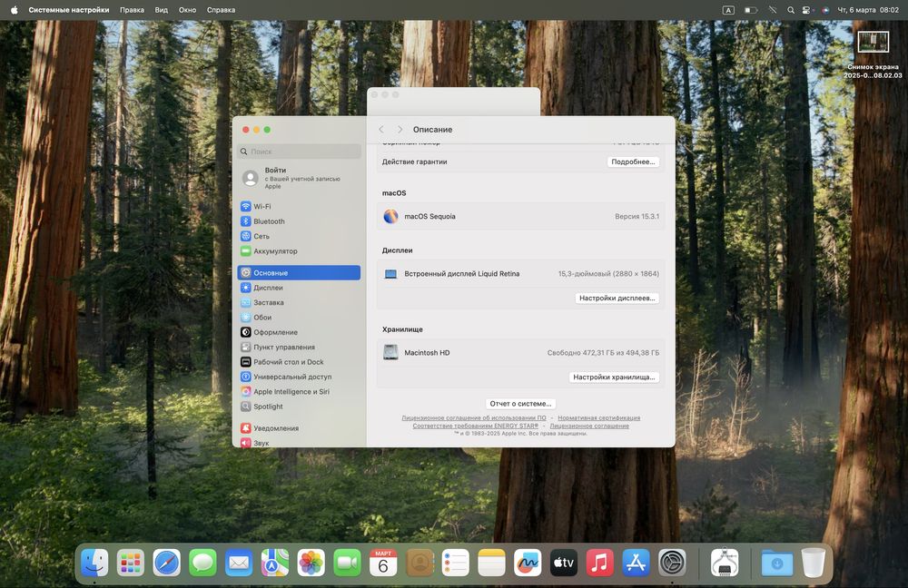
Task: Open Системные настройки menu in menu bar
Action: pos(69,10)
